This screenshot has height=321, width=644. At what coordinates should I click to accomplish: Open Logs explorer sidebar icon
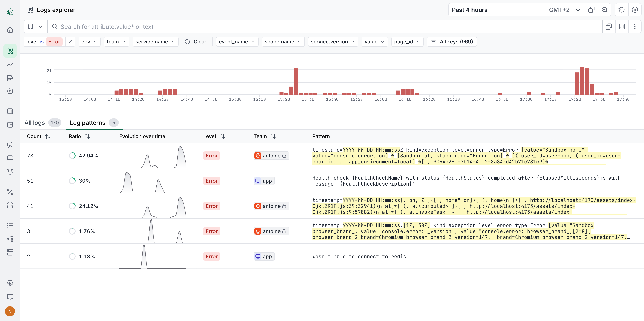[10, 51]
